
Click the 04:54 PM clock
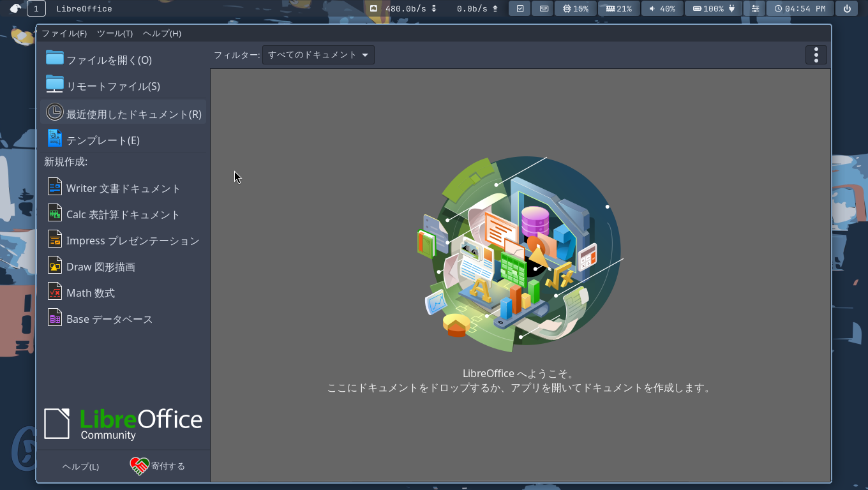[800, 9]
